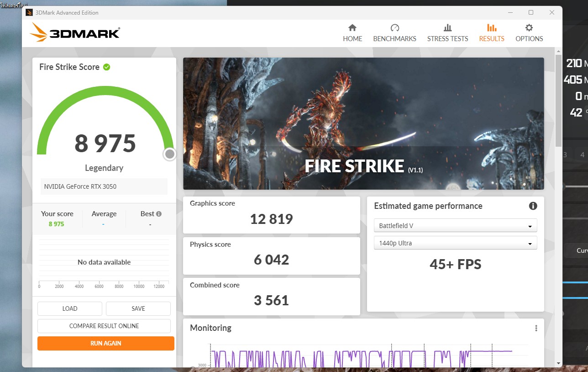Image resolution: width=588 pixels, height=372 pixels.
Task: Go to Benchmarks gauge icon
Action: (395, 28)
